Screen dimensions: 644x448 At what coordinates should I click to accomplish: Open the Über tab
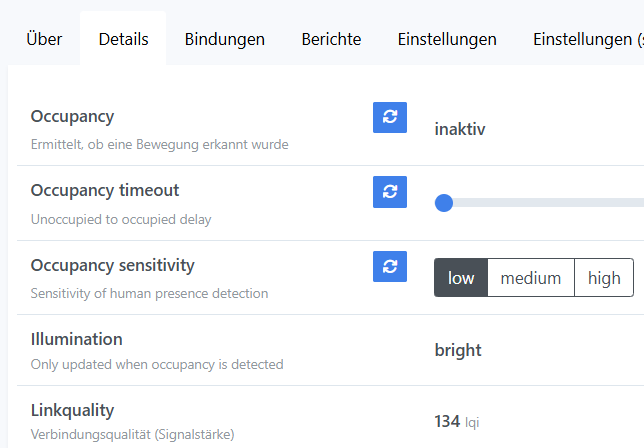pyautogui.click(x=44, y=40)
